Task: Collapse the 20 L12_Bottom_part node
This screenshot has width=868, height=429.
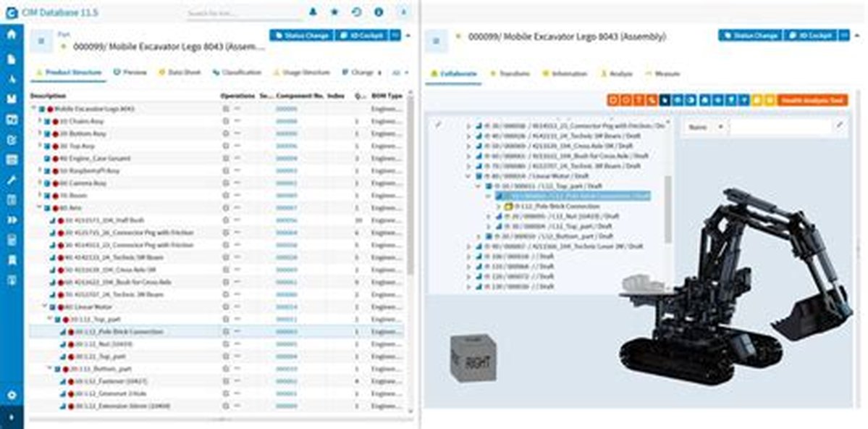Action: pyautogui.click(x=49, y=368)
